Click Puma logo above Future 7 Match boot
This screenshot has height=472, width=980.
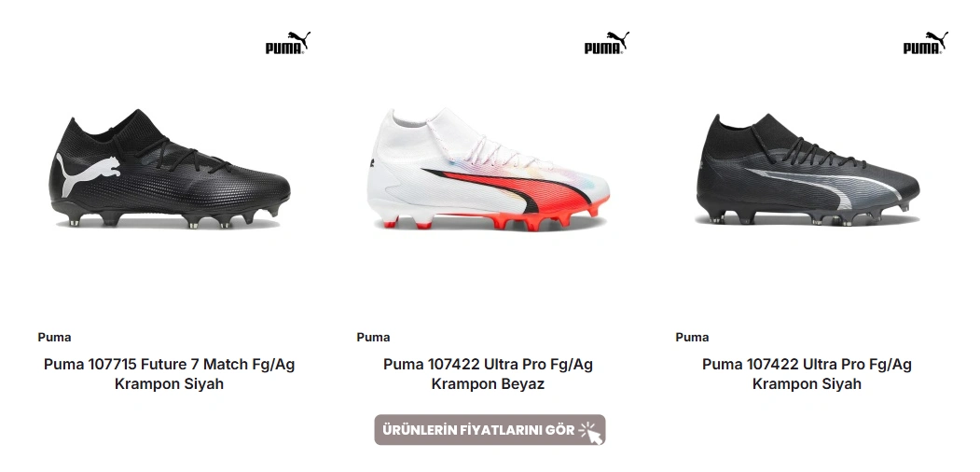click(288, 43)
